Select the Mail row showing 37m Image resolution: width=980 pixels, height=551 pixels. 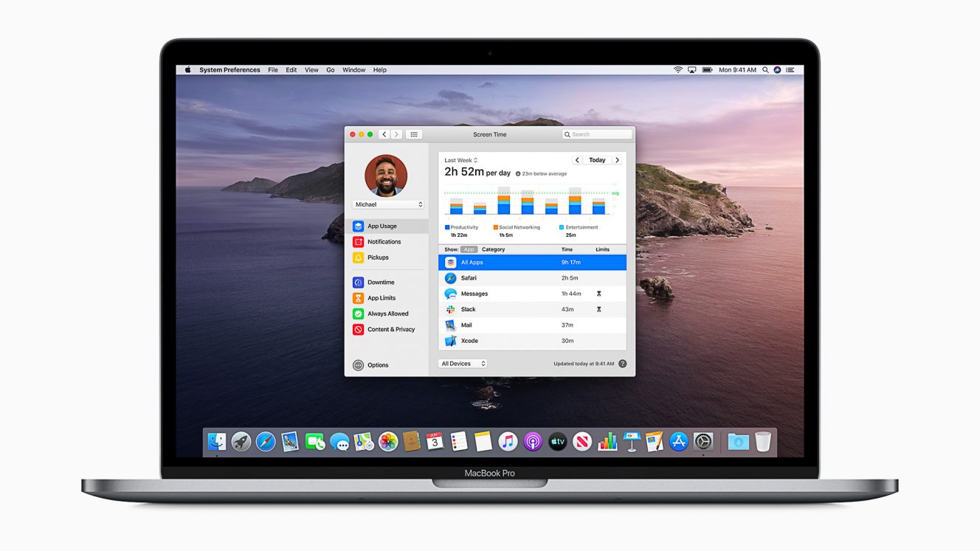532,325
